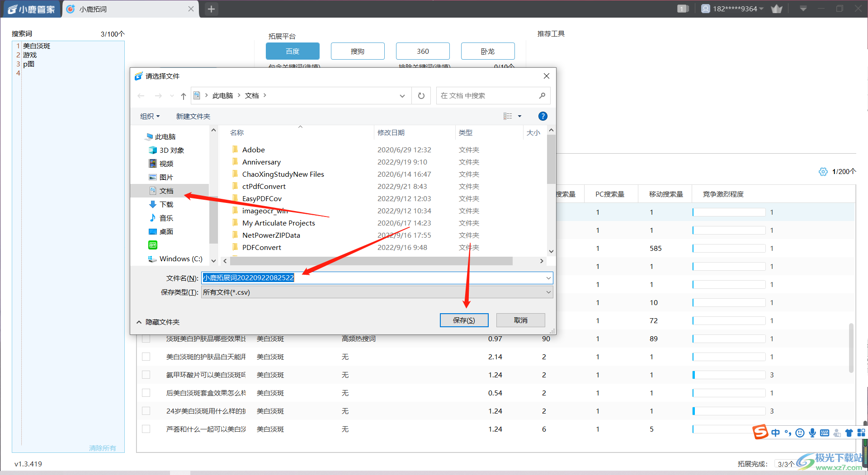The height and width of the screenshot is (475, 868).
Task: Open the account dropdown beside 182*****9364
Action: point(761,9)
